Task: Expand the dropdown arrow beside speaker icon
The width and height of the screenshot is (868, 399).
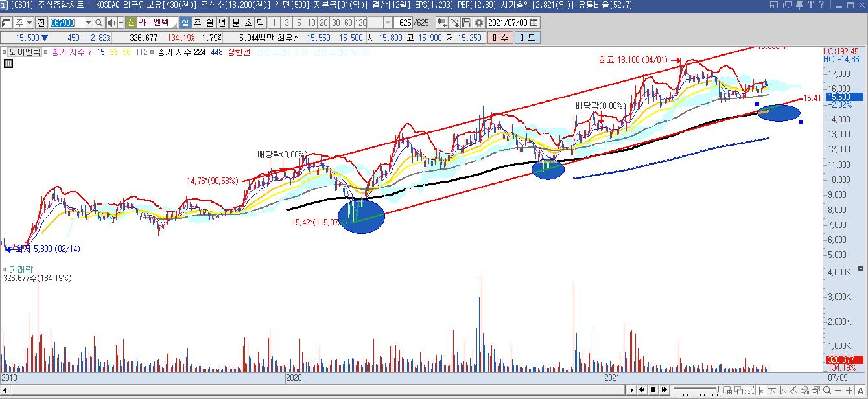Action: coord(121,23)
